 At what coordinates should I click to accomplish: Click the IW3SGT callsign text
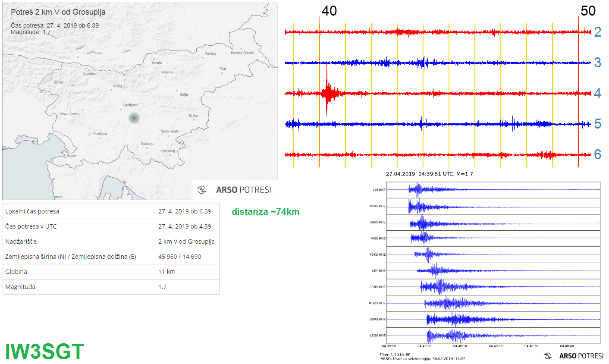tap(44, 351)
